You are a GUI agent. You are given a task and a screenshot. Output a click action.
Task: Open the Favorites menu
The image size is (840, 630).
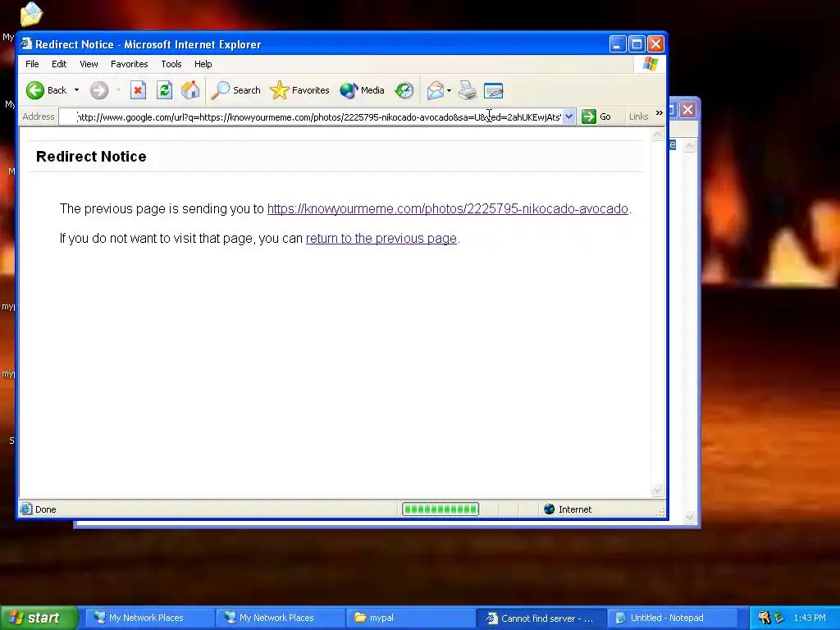coord(129,64)
